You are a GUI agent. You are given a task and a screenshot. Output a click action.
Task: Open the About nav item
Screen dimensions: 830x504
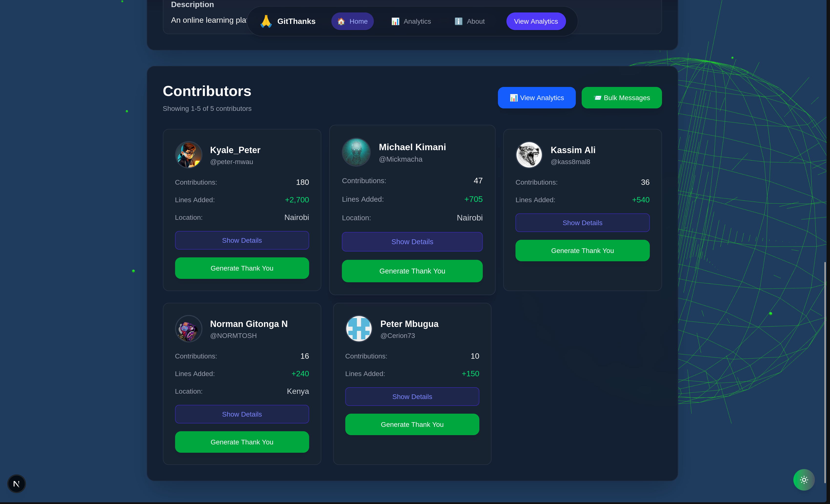click(470, 21)
